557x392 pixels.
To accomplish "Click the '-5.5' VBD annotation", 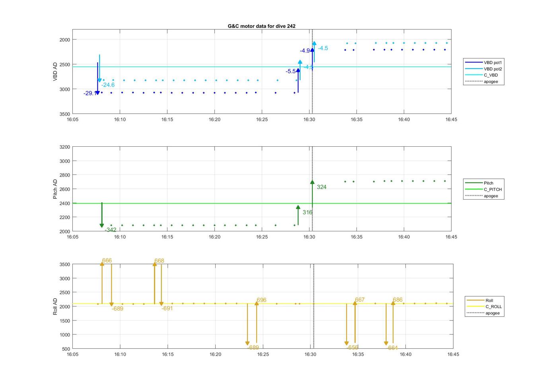I will tap(290, 71).
